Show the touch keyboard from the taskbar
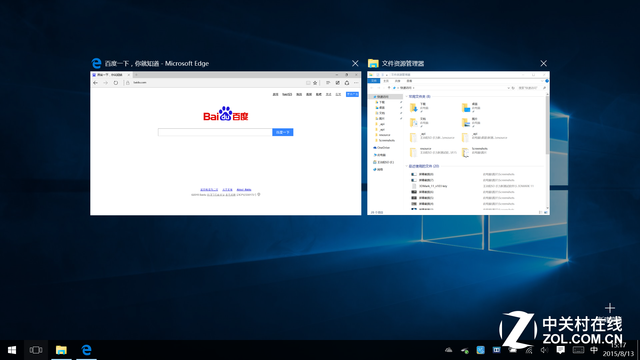This screenshot has width=640, height=360. click(578, 350)
